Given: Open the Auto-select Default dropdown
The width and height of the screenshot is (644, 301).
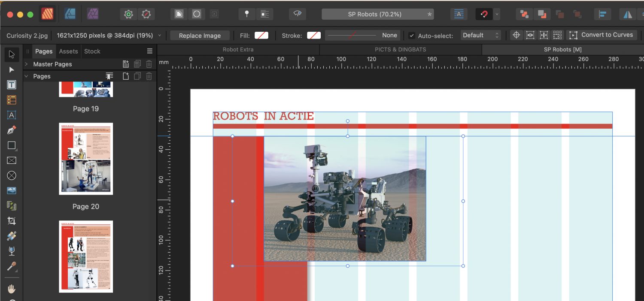Looking at the screenshot, I should [x=480, y=35].
